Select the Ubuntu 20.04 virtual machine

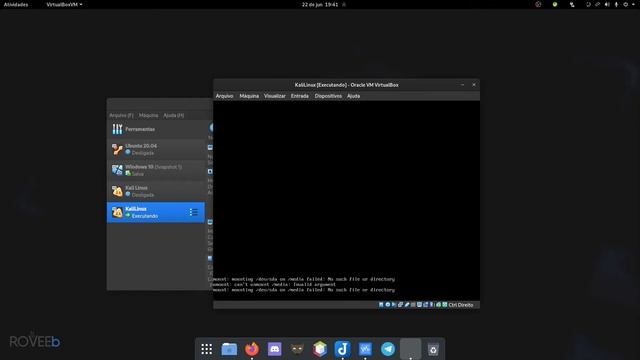coord(156,149)
